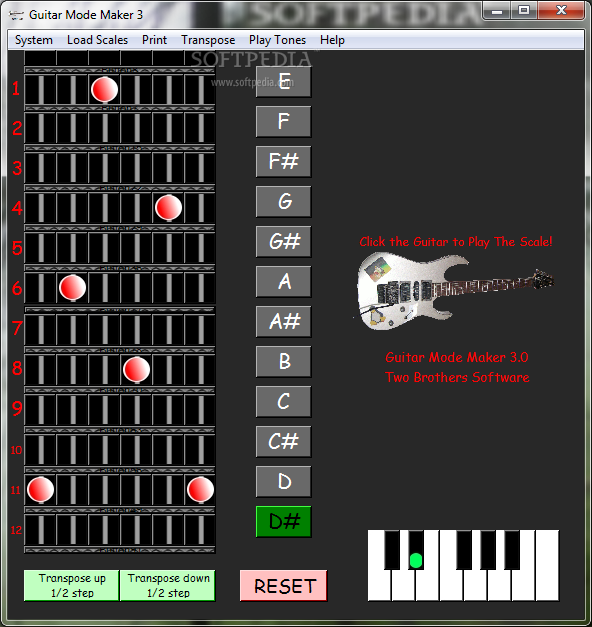This screenshot has height=627, width=592.
Task: Open the System menu
Action: tap(34, 40)
